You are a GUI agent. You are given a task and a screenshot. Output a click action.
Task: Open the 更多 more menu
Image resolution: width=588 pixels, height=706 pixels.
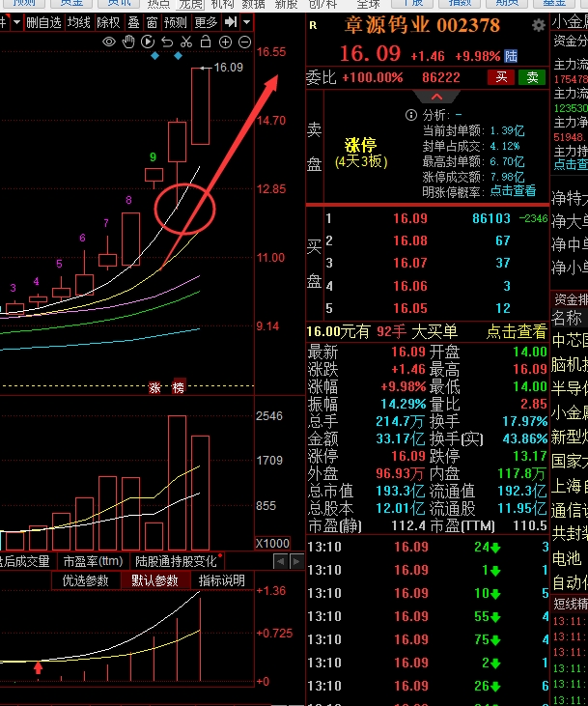coord(206,22)
